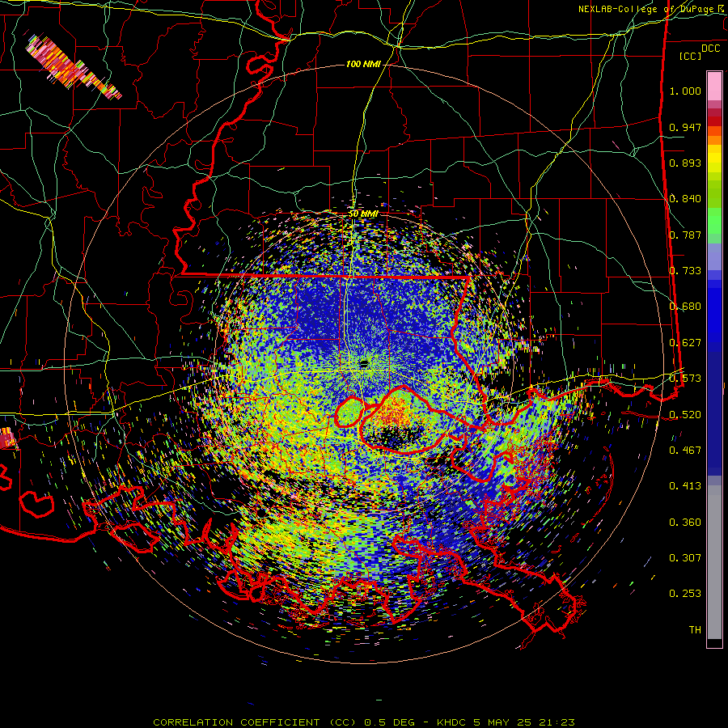Select the 0.360 scale value
This screenshot has height=728, width=728.
click(685, 523)
